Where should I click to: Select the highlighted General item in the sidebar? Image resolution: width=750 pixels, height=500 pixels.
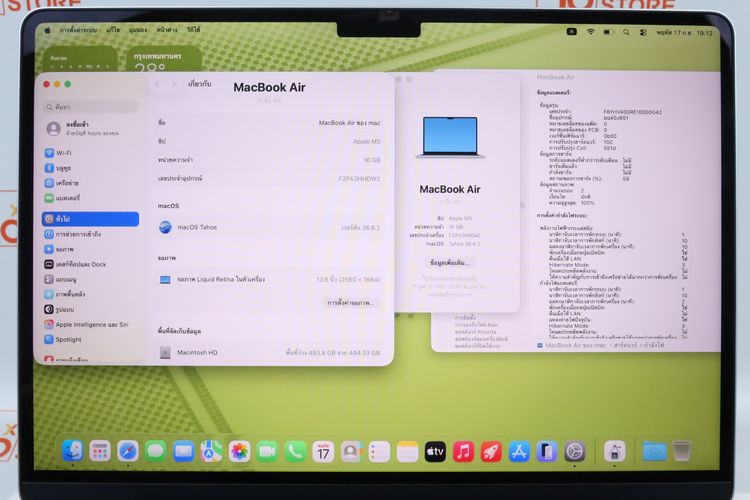[90, 219]
